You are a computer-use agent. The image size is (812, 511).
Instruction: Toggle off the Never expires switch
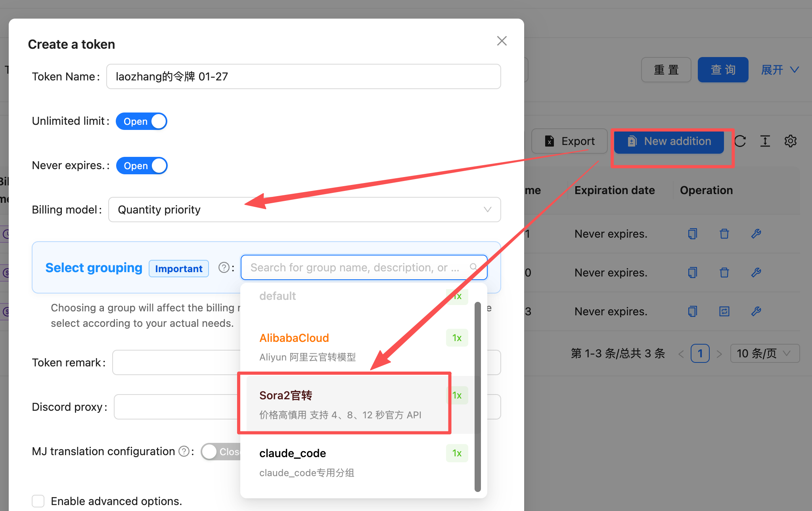pos(142,166)
